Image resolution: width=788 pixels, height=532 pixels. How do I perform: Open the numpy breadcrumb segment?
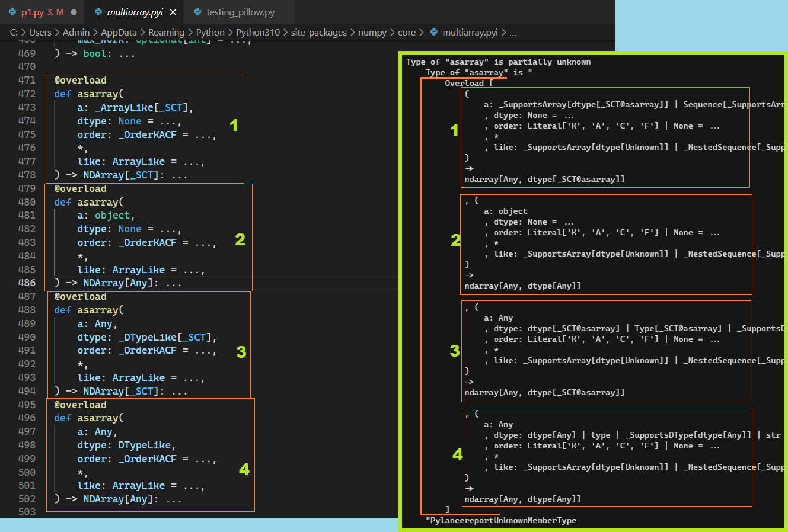(372, 32)
